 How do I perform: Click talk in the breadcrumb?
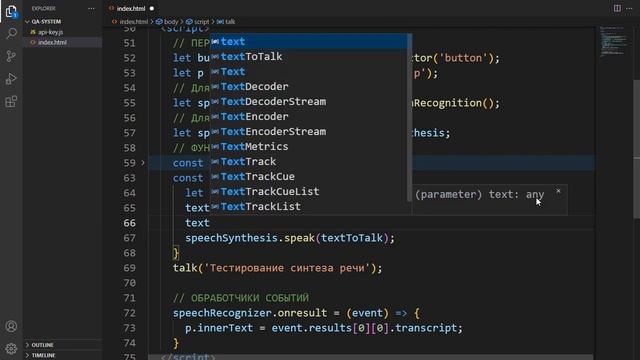click(230, 22)
